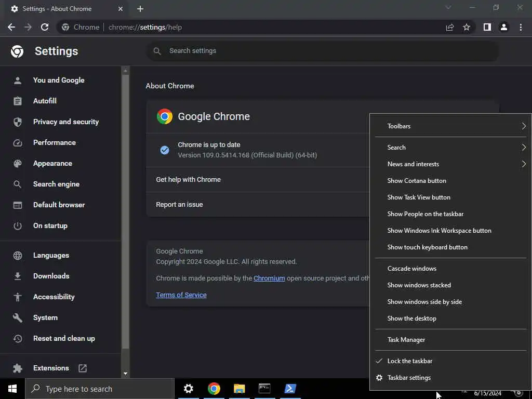
Task: Open the side panel icon
Action: click(487, 27)
